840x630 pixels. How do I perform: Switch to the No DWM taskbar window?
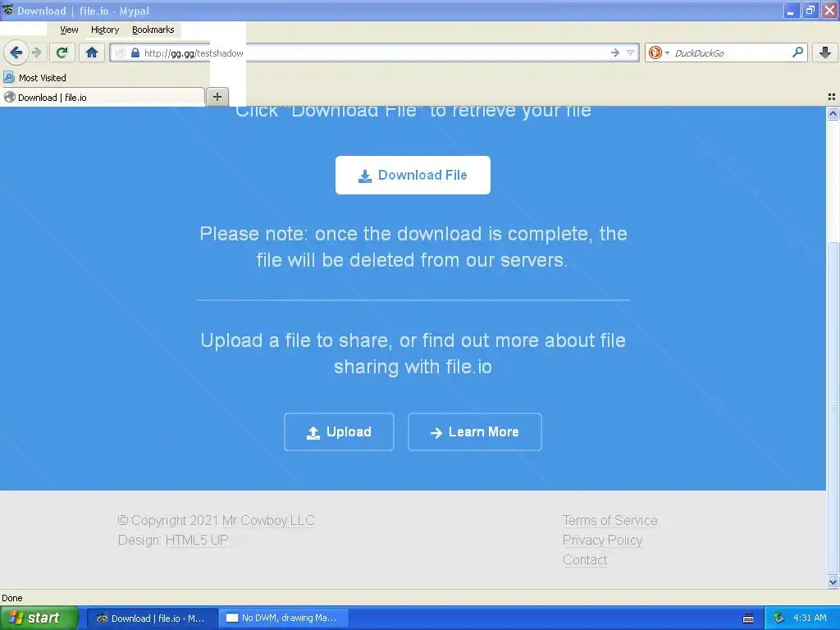coord(285,619)
